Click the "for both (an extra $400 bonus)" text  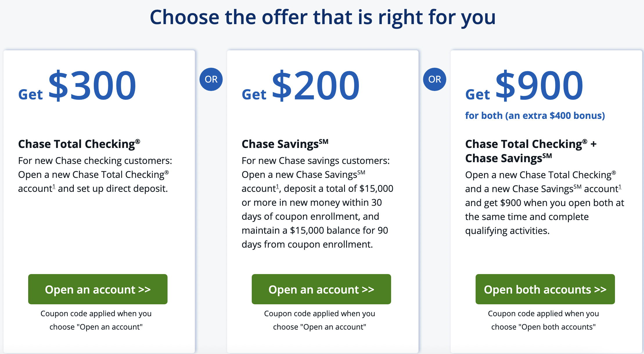coord(535,116)
